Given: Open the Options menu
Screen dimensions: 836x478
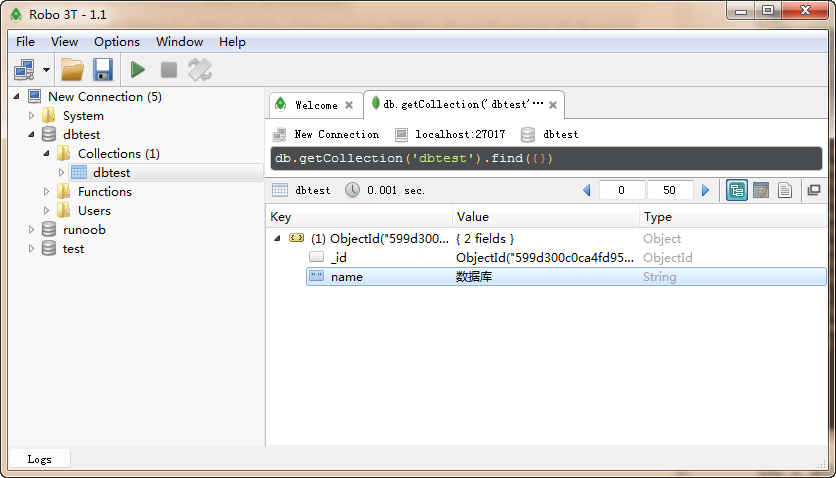Looking at the screenshot, I should 117,42.
